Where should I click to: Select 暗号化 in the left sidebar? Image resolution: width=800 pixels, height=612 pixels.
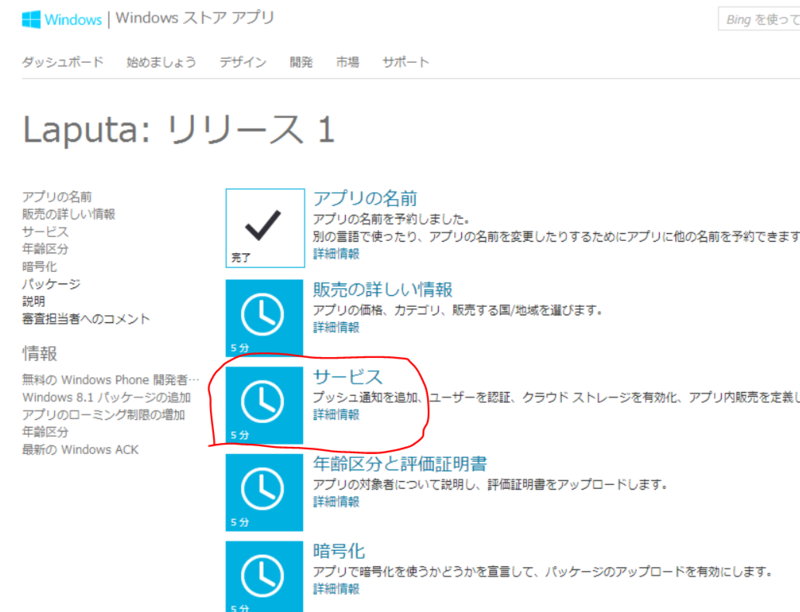tap(39, 267)
